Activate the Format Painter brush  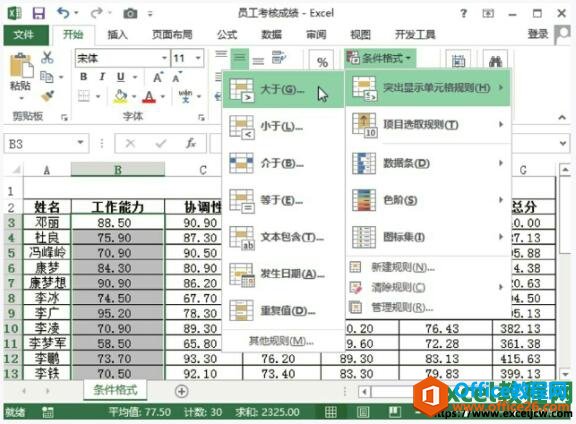coord(47,96)
